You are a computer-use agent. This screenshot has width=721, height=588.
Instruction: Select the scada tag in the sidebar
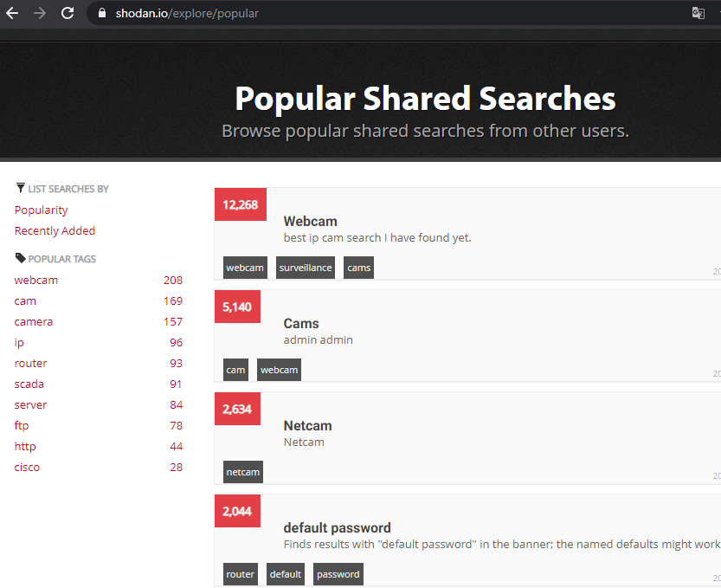coord(29,384)
